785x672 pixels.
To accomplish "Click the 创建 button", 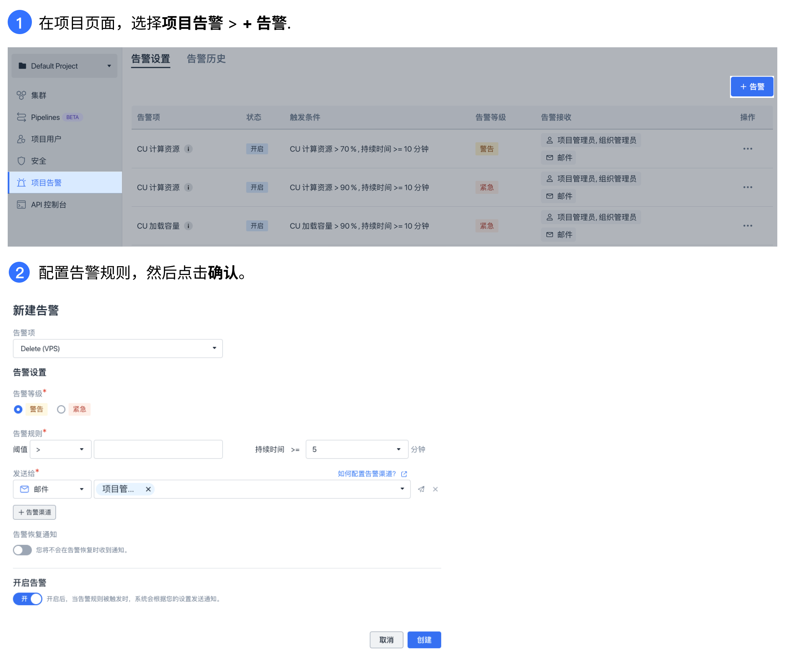I will 424,640.
